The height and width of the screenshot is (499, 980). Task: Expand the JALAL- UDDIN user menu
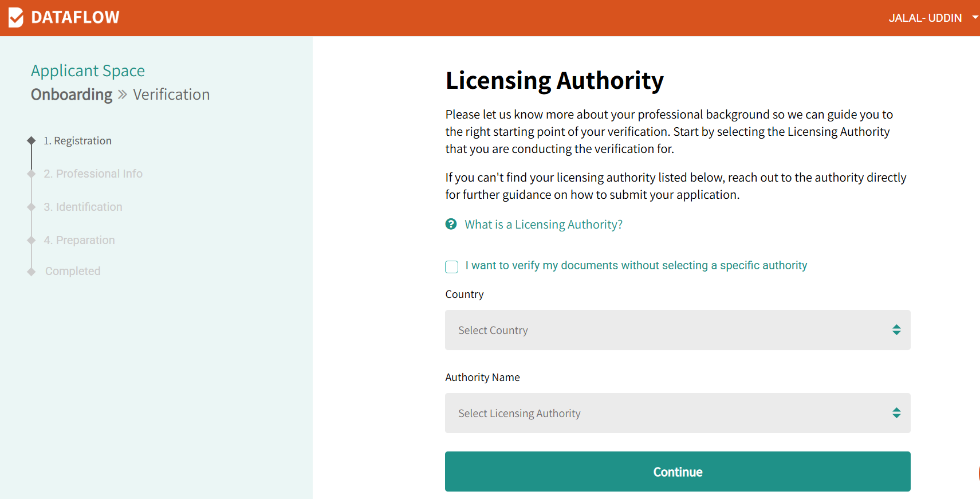[932, 18]
